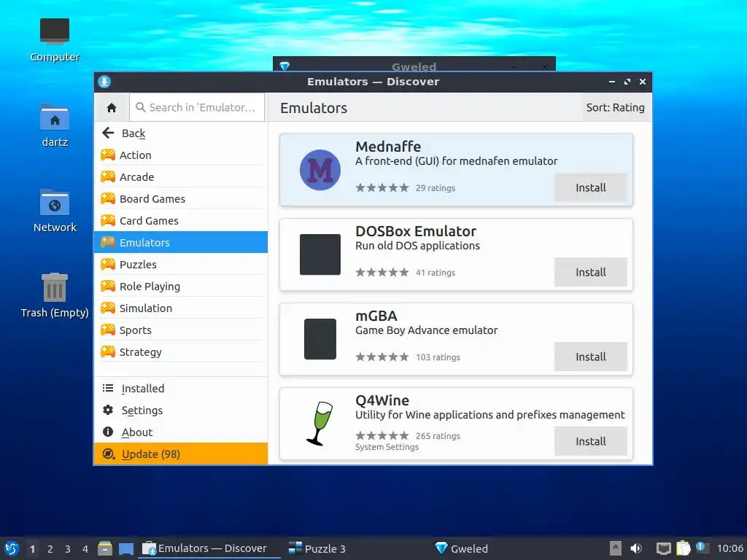
Task: Select the highlighted Emulators category
Action: (x=181, y=242)
